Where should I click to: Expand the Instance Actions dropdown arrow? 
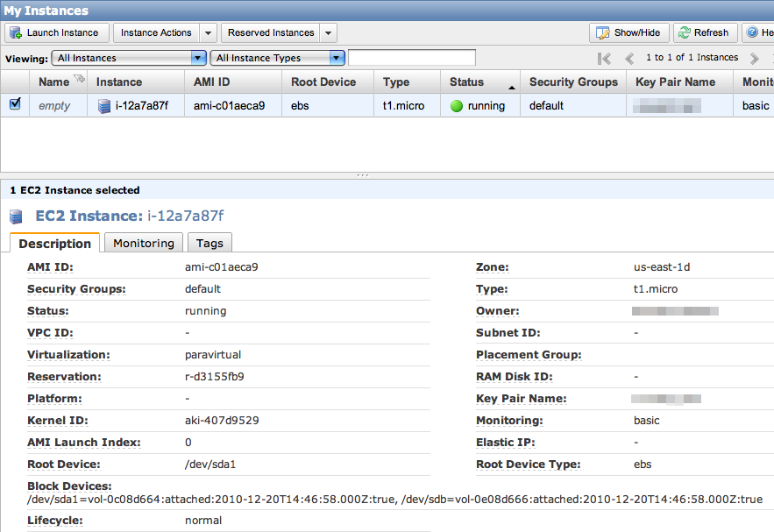[x=208, y=33]
